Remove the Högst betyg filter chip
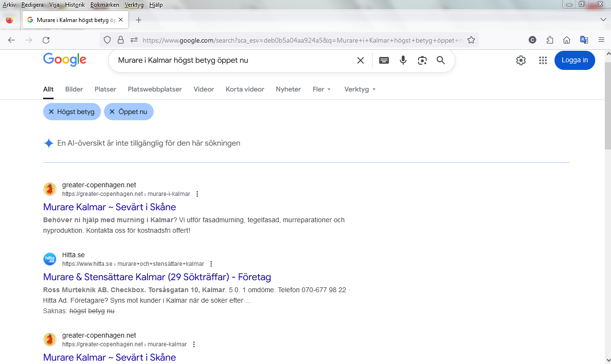Image resolution: width=611 pixels, height=364 pixels. coord(51,112)
